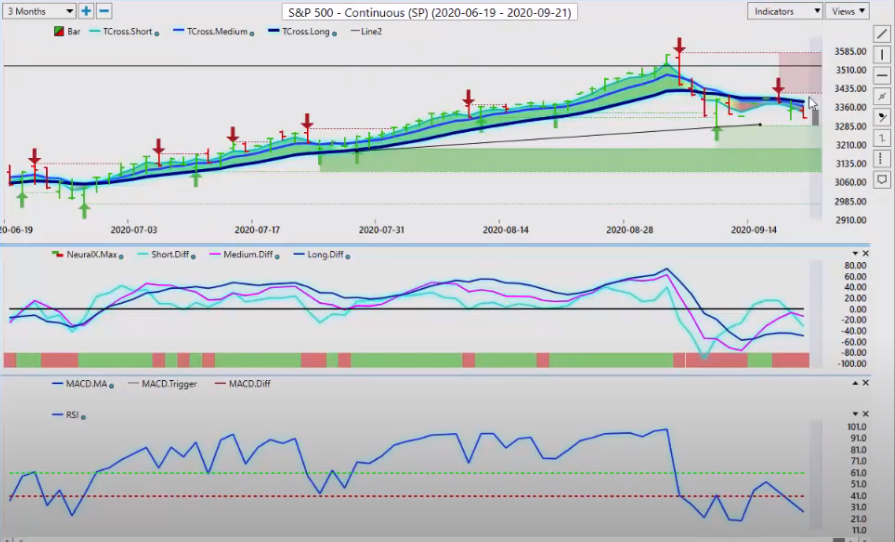Zoom out with the minus button
Screen dimensions: 895x542
(x=104, y=11)
